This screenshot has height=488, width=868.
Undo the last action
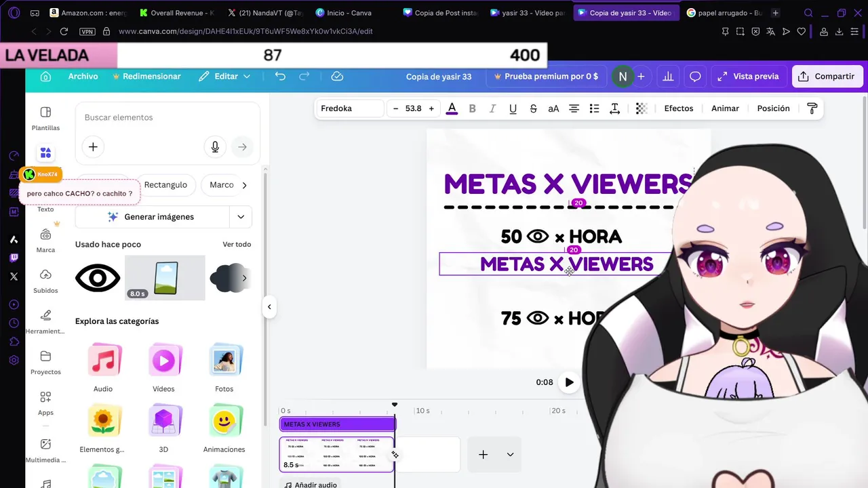point(280,77)
